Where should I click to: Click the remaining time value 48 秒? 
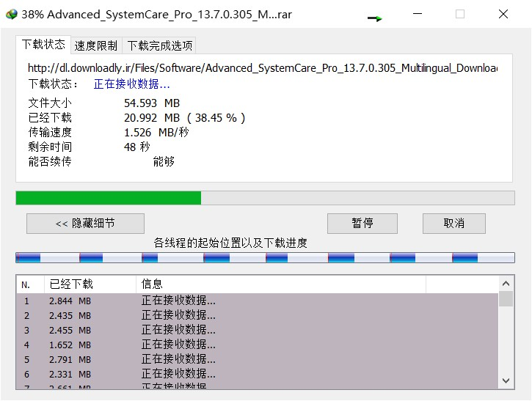(136, 147)
